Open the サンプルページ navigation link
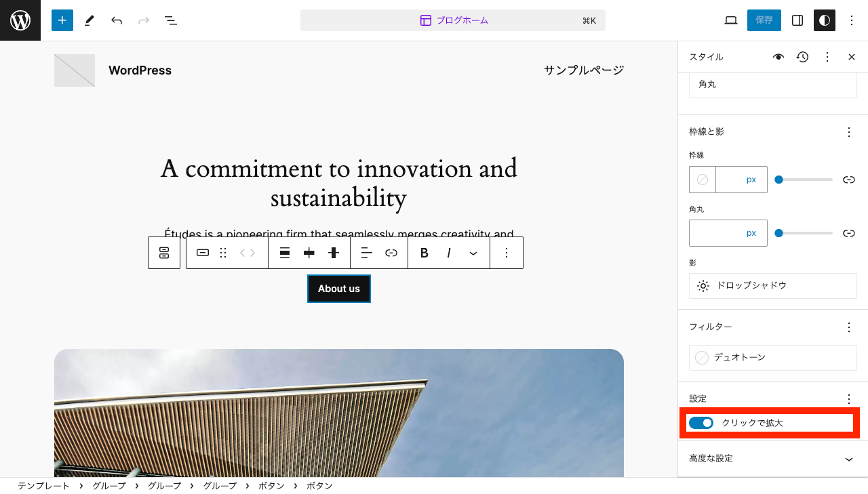 (584, 70)
